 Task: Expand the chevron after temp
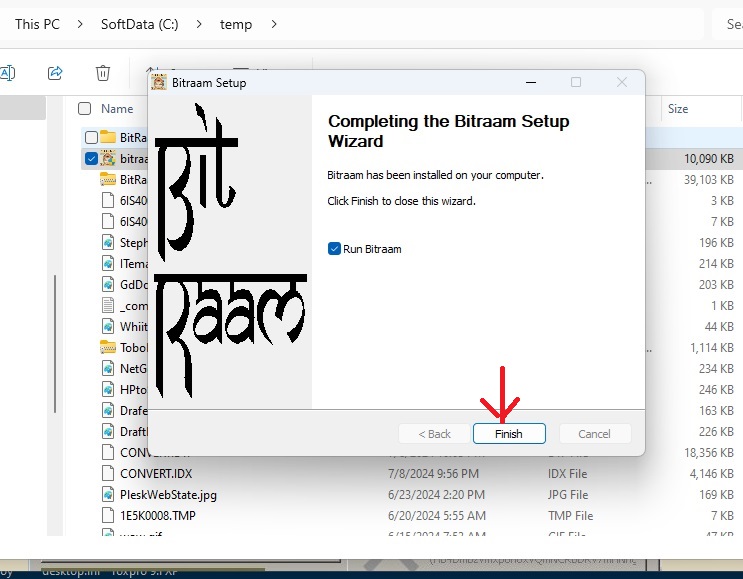coord(274,24)
